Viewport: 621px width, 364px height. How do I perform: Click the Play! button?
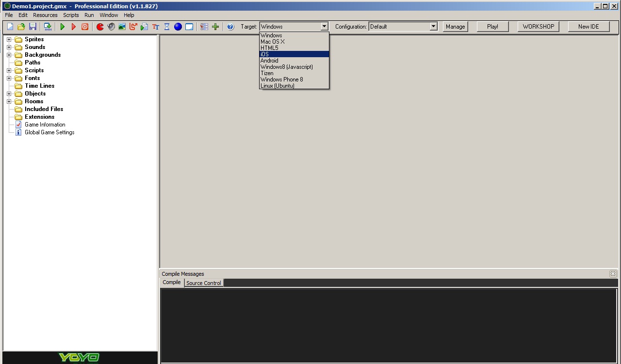[493, 27]
